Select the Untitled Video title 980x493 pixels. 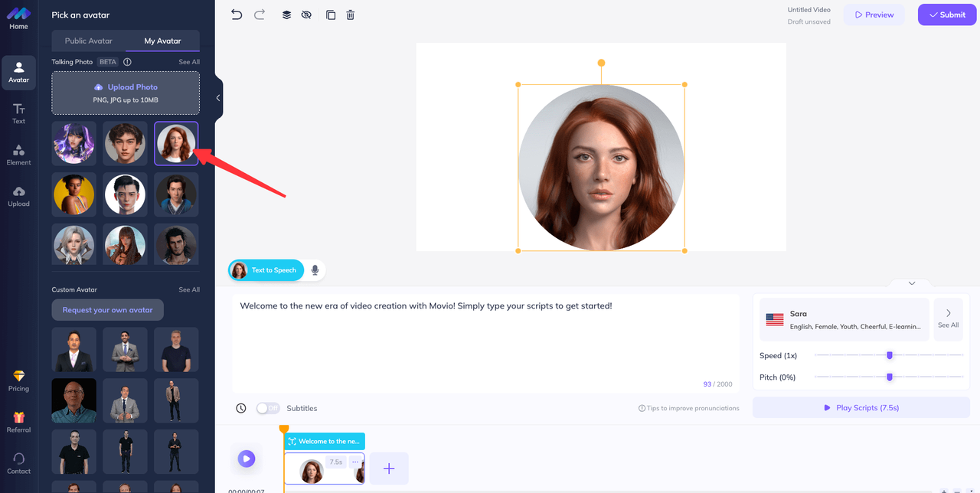[x=808, y=10]
